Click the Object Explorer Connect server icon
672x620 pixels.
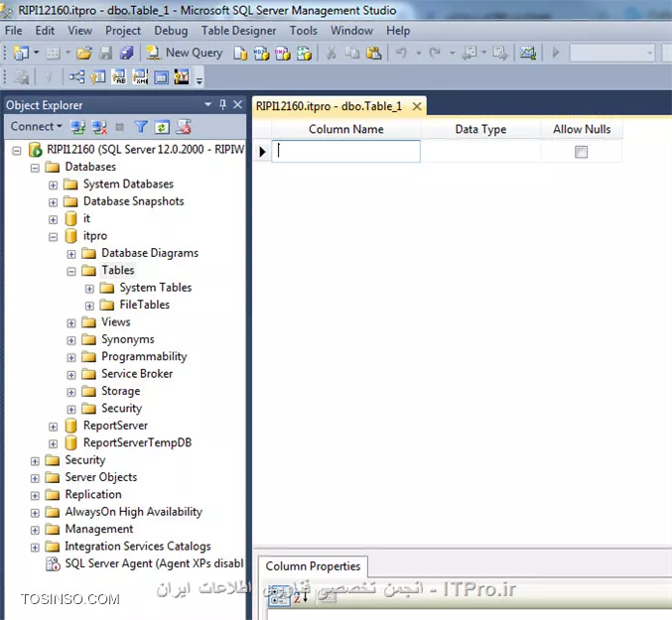click(x=78, y=127)
